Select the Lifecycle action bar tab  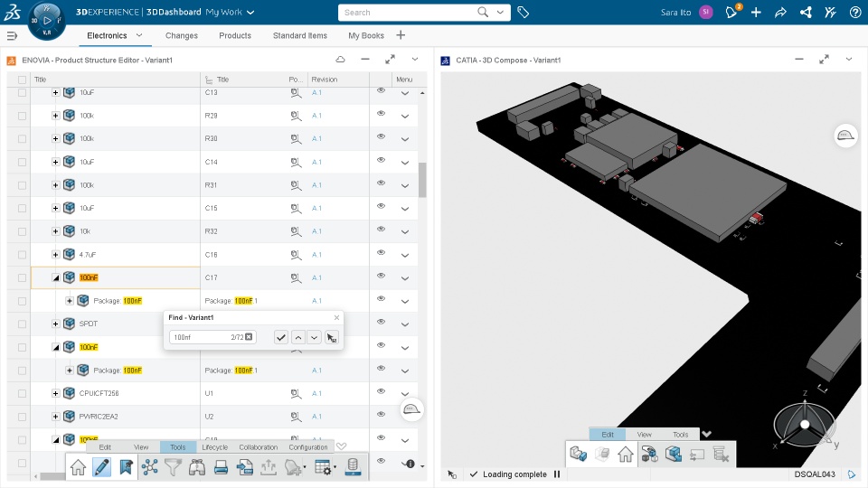click(215, 447)
